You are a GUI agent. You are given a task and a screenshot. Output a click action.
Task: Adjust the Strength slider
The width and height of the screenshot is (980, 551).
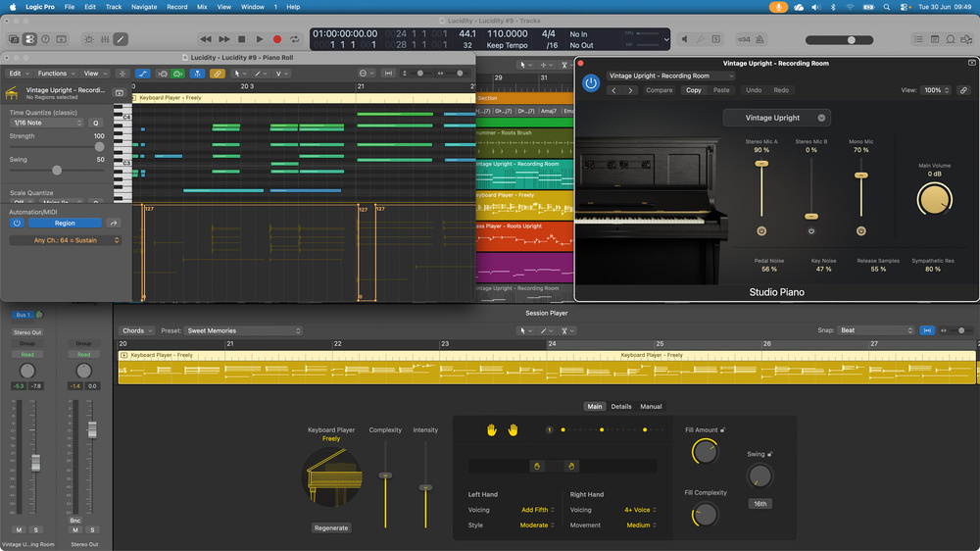pyautogui.click(x=99, y=146)
